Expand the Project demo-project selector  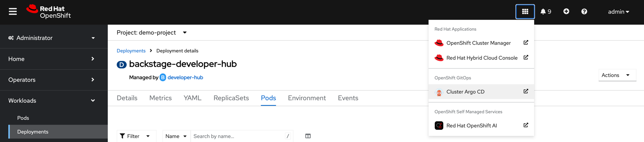[152, 32]
